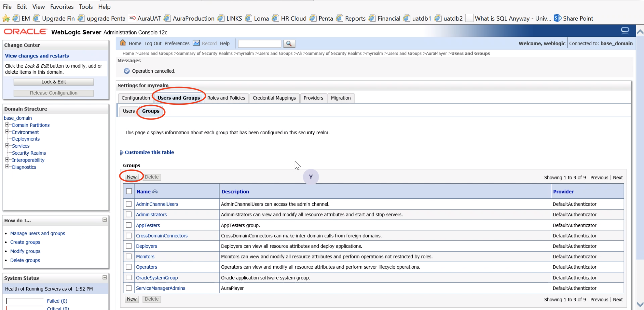Image resolution: width=644 pixels, height=310 pixels.
Task: Check the AdminChannelUsers row checkbox
Action: (x=129, y=204)
